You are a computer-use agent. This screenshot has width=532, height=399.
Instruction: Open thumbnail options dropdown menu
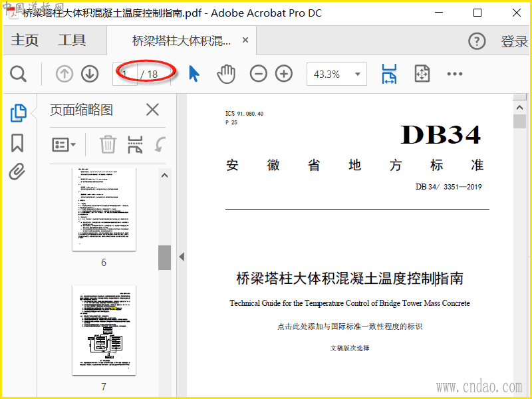click(x=64, y=145)
